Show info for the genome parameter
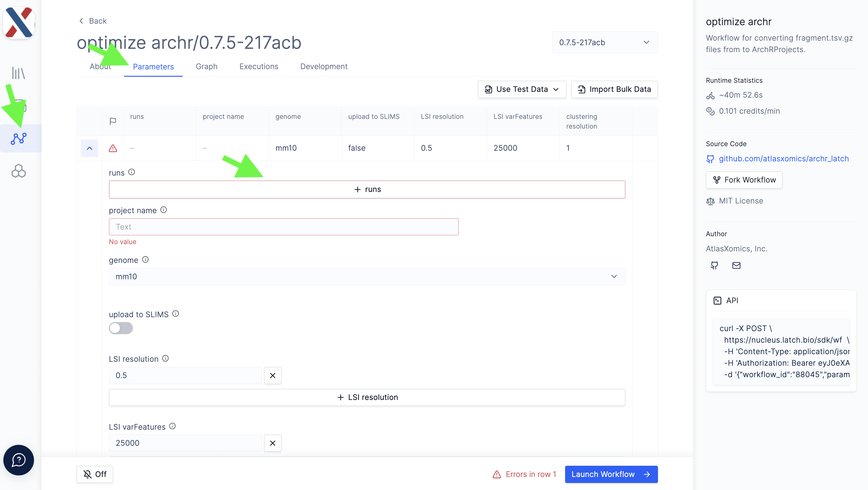 coord(145,260)
